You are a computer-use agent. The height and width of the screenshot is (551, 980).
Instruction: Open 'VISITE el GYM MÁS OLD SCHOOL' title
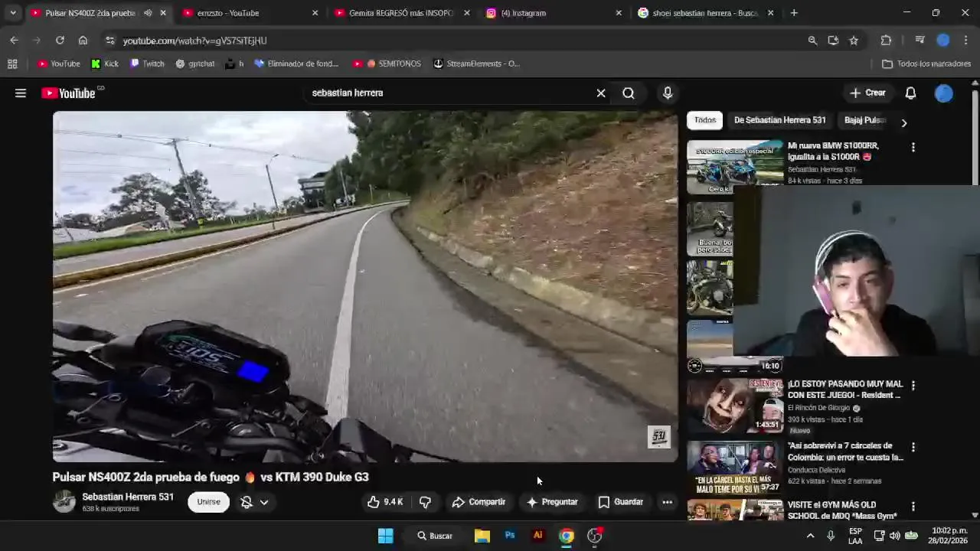842,510
